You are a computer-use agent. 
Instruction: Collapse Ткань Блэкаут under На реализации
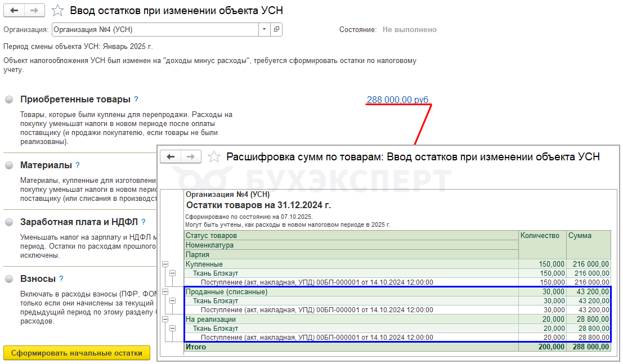pyautogui.click(x=172, y=328)
